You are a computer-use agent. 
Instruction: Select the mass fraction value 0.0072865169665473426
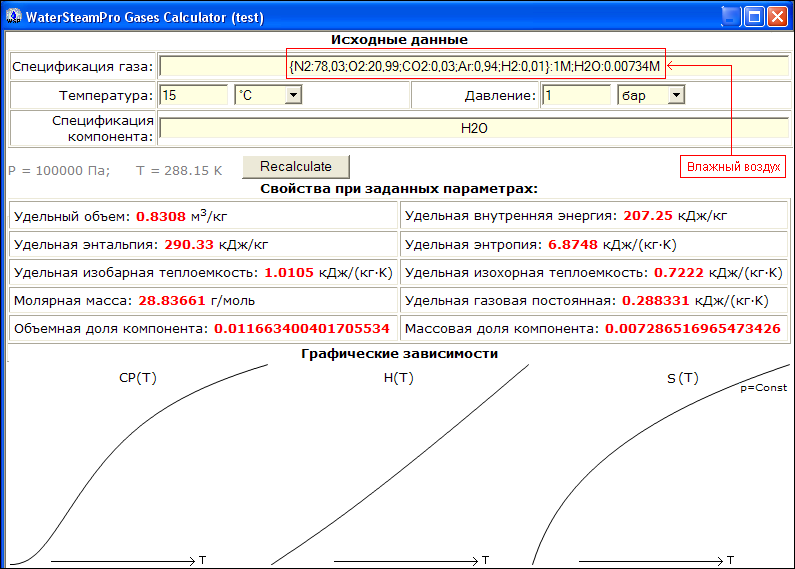point(693,329)
